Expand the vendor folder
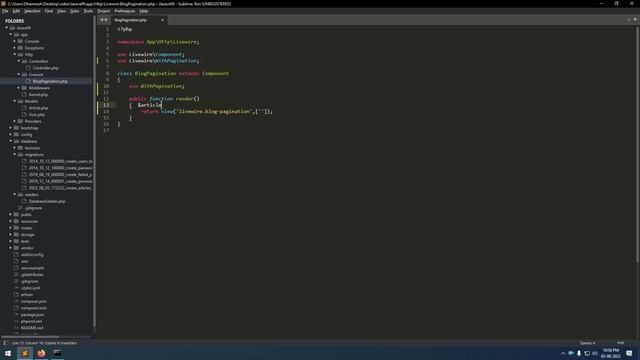Image resolution: width=640 pixels, height=360 pixels. (x=11, y=248)
